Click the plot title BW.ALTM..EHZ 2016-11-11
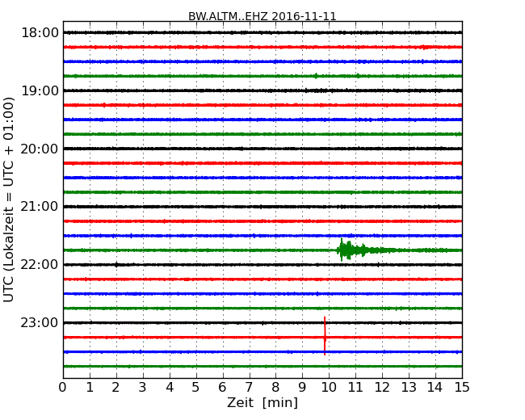The image size is (525, 420). [262, 16]
